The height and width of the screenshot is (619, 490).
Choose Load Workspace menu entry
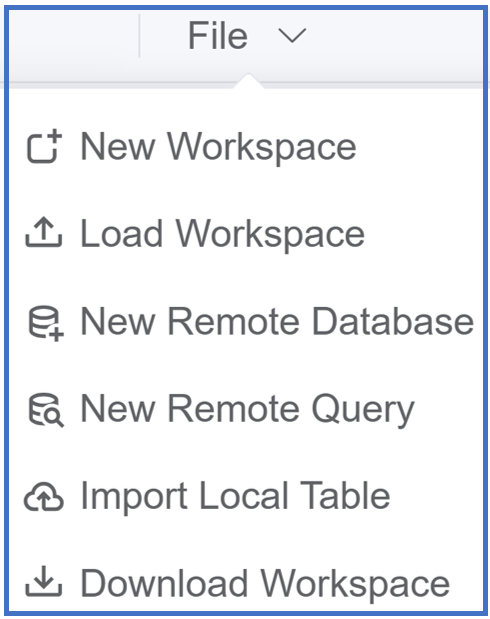pos(245,234)
